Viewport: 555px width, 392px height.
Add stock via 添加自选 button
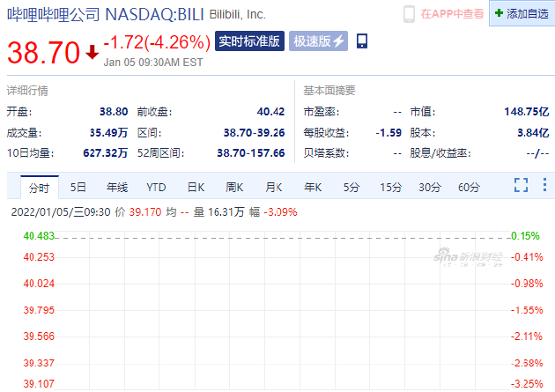522,13
